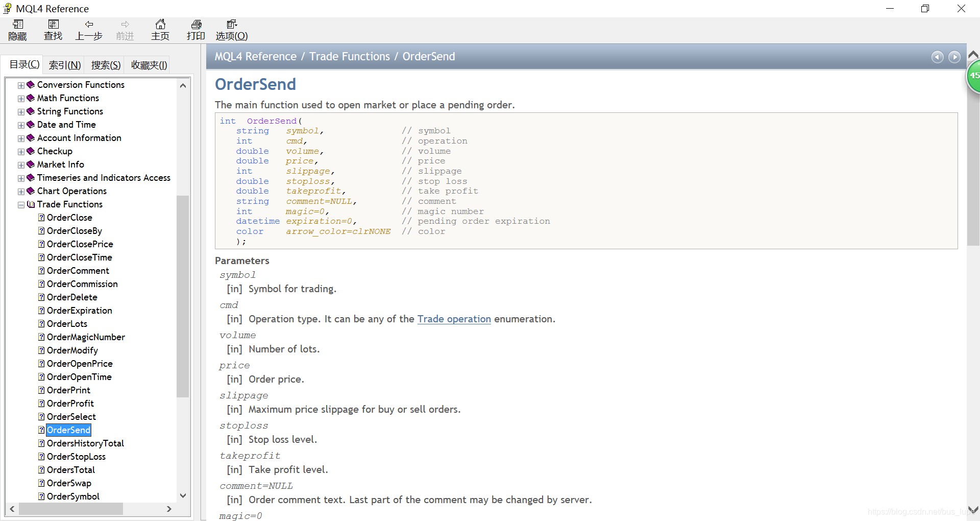
Task: Select the OrderSend tree item
Action: (x=68, y=430)
